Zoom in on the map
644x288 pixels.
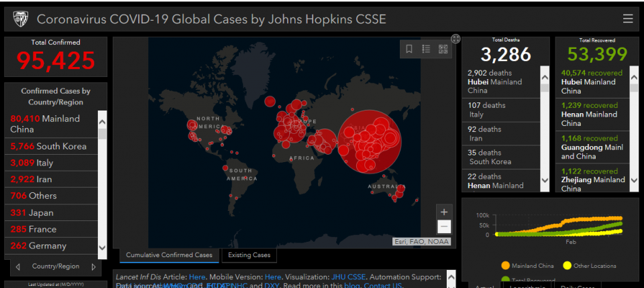click(443, 212)
